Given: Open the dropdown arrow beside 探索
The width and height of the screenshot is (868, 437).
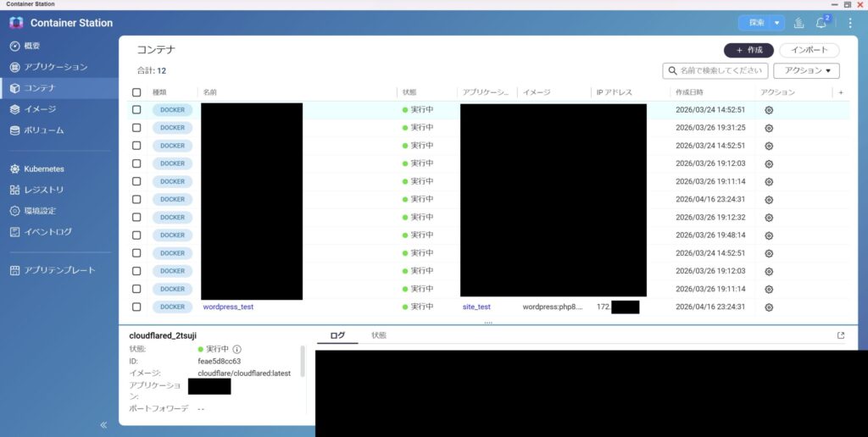Looking at the screenshot, I should pos(776,23).
